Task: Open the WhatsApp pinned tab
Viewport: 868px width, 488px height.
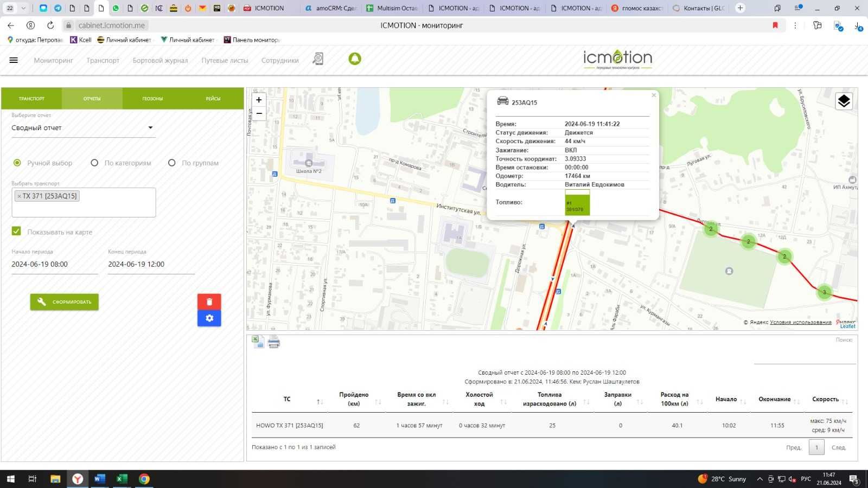Action: click(116, 8)
